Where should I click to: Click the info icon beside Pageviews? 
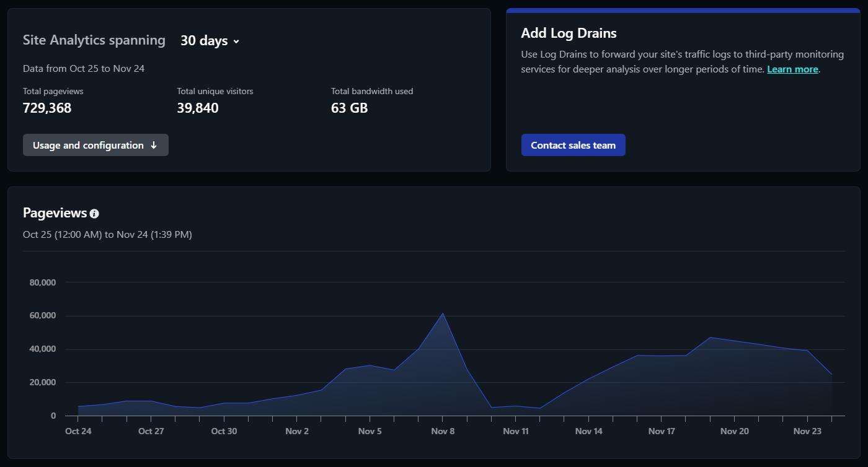[x=94, y=214]
